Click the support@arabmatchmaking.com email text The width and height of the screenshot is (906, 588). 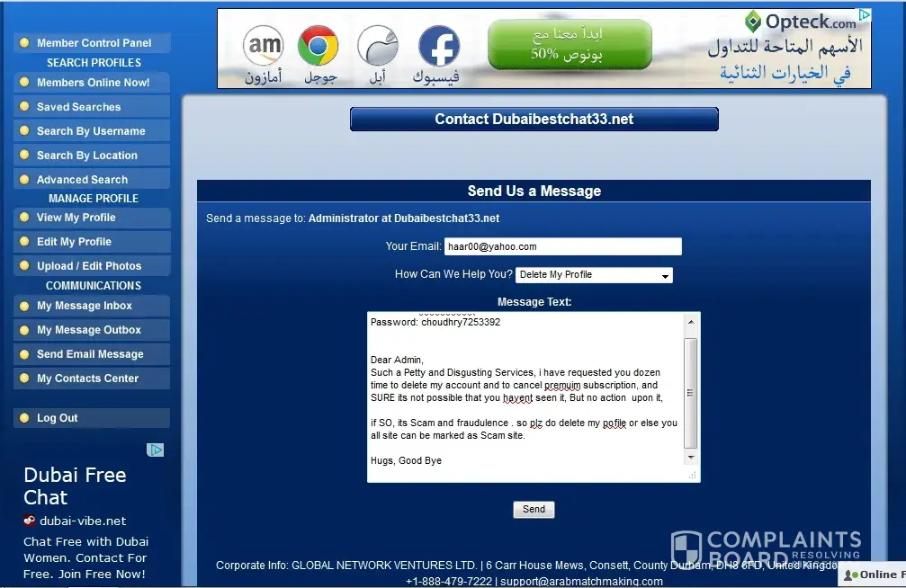coord(582,581)
